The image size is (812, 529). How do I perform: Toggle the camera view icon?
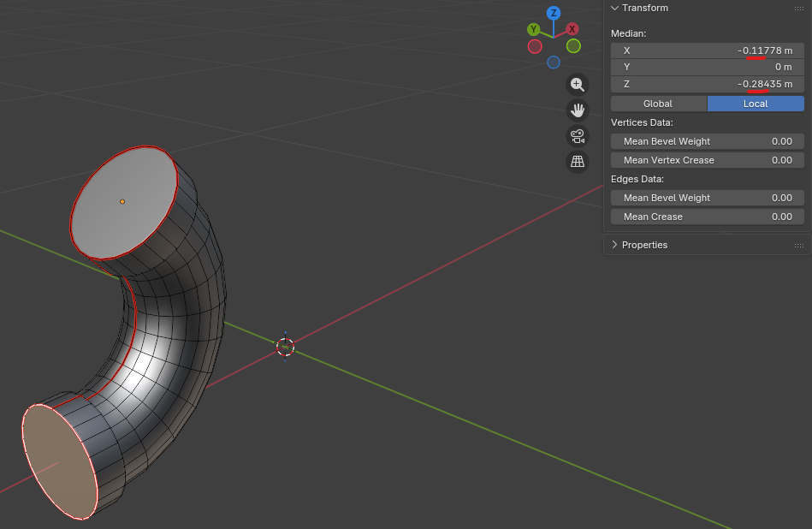pos(578,135)
